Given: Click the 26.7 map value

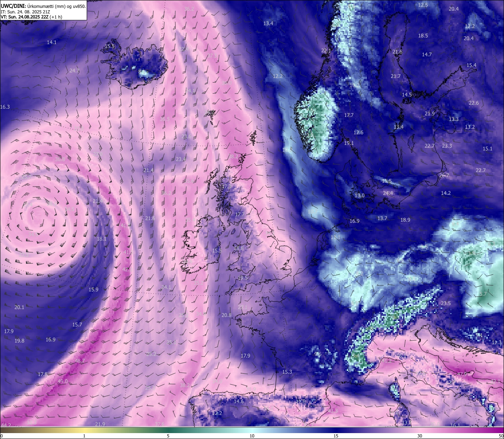Looking at the screenshot, I should coord(444,175).
